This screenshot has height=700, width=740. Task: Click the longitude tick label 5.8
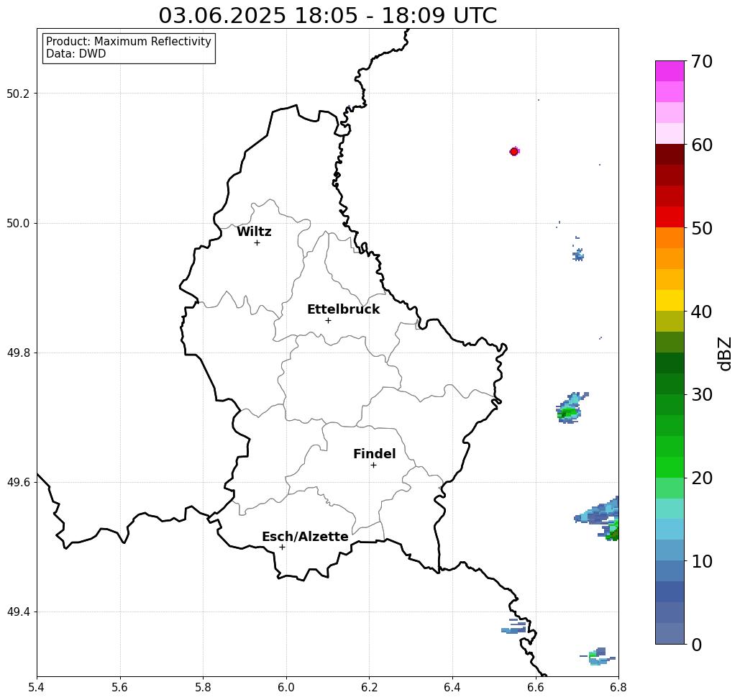point(203,687)
